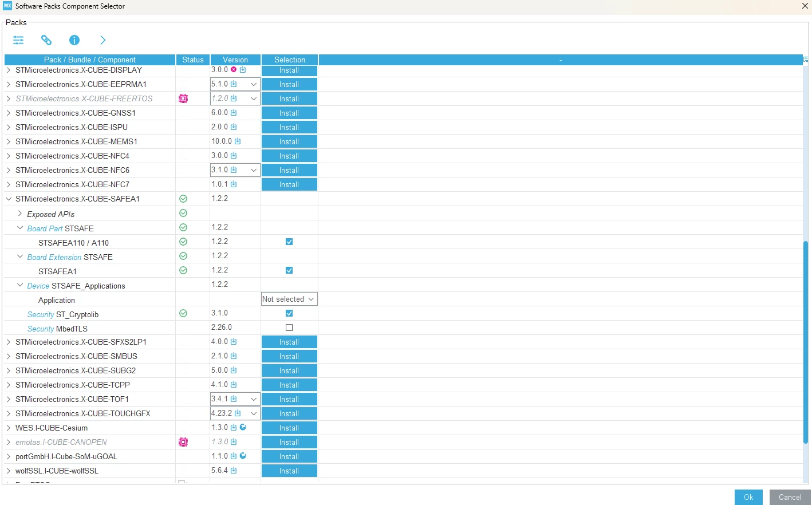Click the green check status for Exposed APIs
812x505 pixels.
[183, 213]
